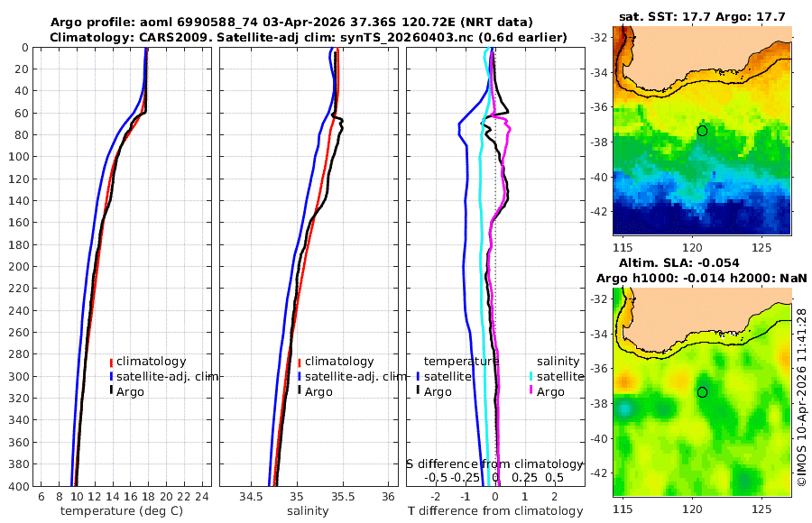
Task: Click the 'salinity' x-axis label under the middle panel
Action: click(x=308, y=511)
